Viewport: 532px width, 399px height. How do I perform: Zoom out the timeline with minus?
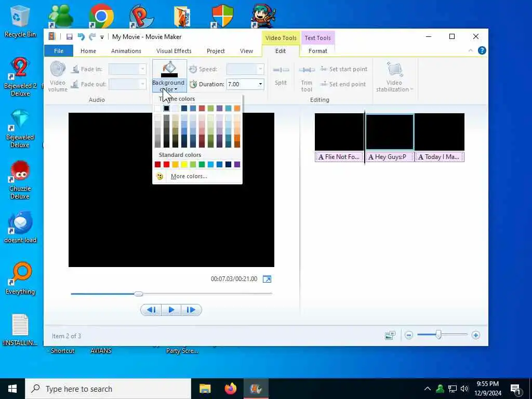409,336
